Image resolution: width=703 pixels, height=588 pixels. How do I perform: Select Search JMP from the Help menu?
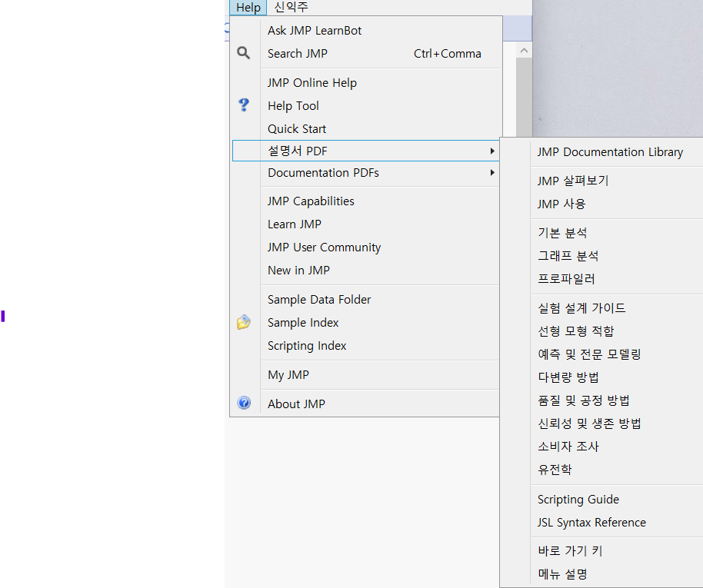tap(298, 53)
